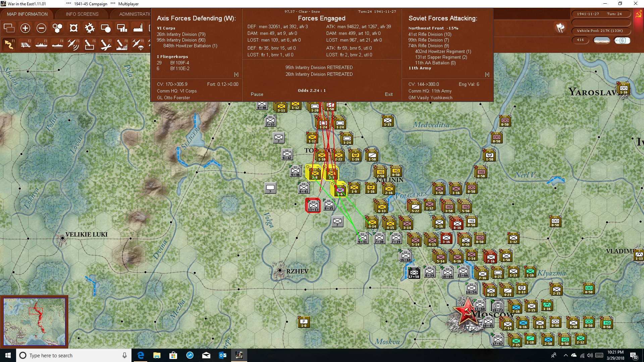The width and height of the screenshot is (644, 362).
Task: Click the snow weather indicator
Action: pos(602,40)
